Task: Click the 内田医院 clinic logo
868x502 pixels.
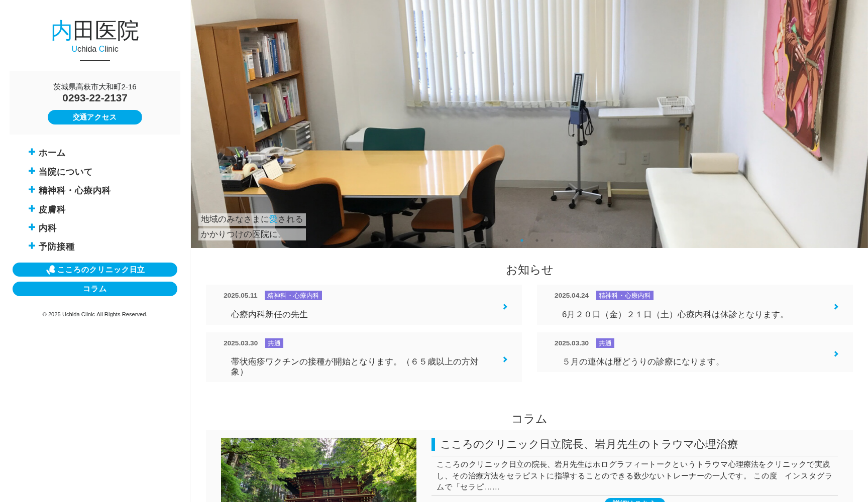Action: (x=94, y=30)
